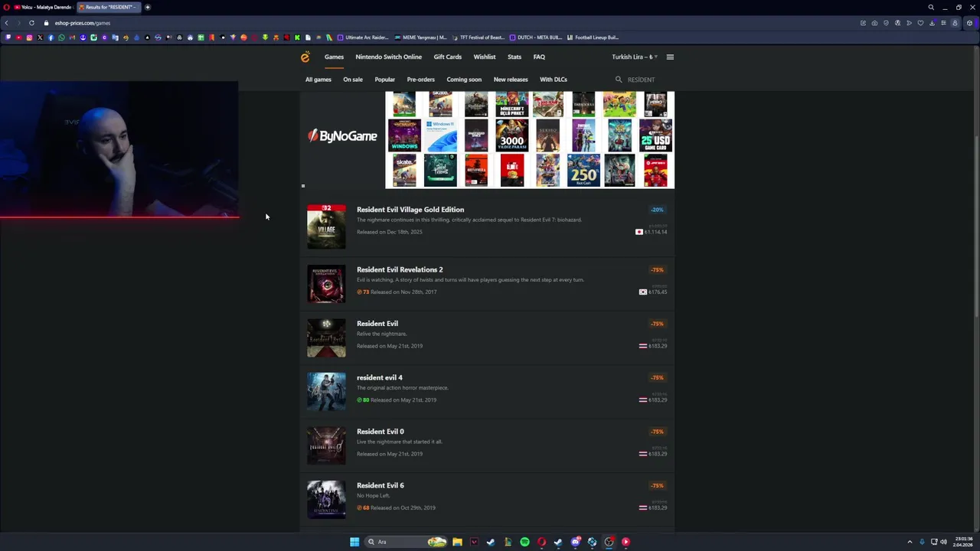Viewport: 980px width, 551px height.
Task: Select the All games filter
Action: point(318,80)
